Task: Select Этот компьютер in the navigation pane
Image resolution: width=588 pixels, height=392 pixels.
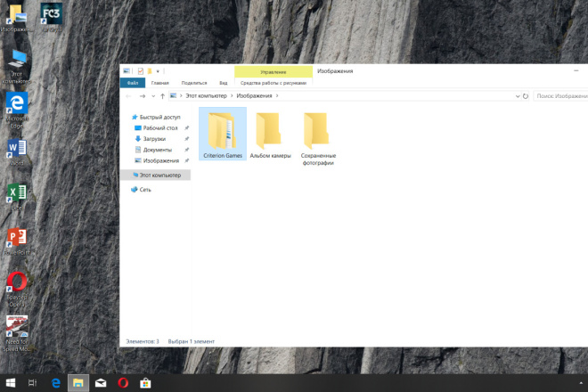Action: tap(155, 175)
